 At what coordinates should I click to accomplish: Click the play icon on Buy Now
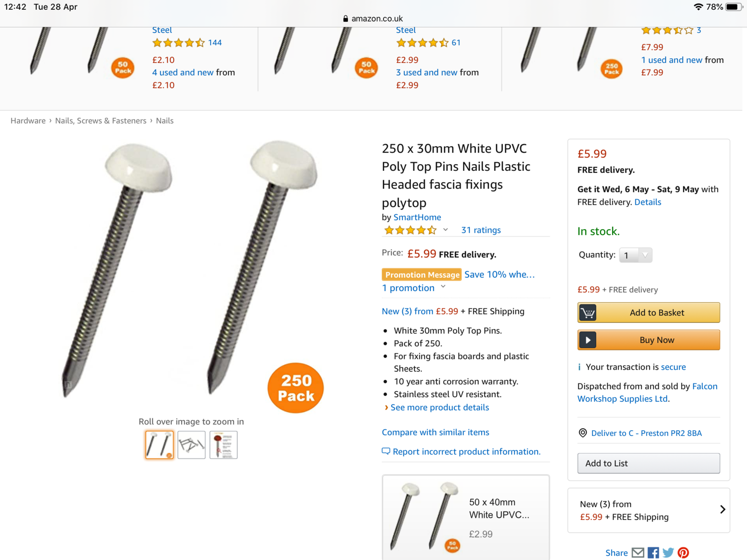[588, 340]
